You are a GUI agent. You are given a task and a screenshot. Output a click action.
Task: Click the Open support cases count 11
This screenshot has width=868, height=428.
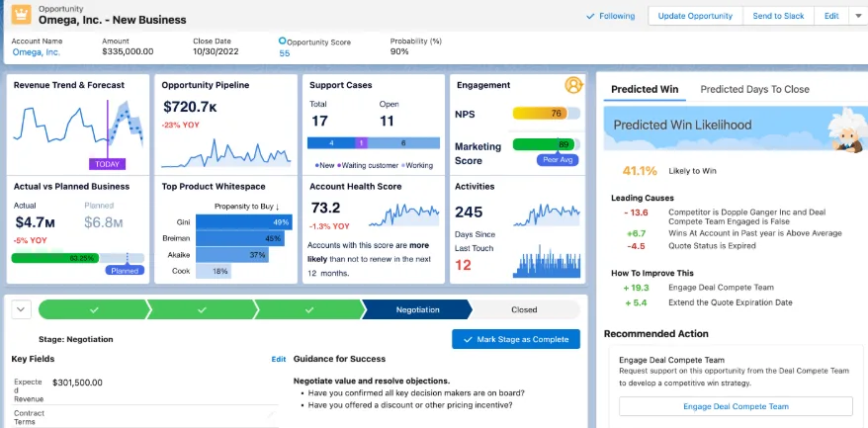[x=387, y=122]
